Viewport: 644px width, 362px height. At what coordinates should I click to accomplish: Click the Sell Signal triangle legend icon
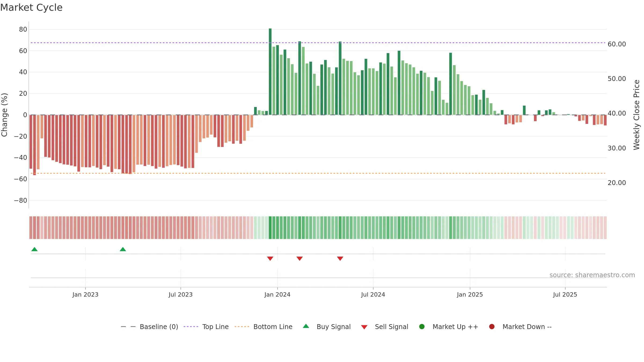[364, 327]
